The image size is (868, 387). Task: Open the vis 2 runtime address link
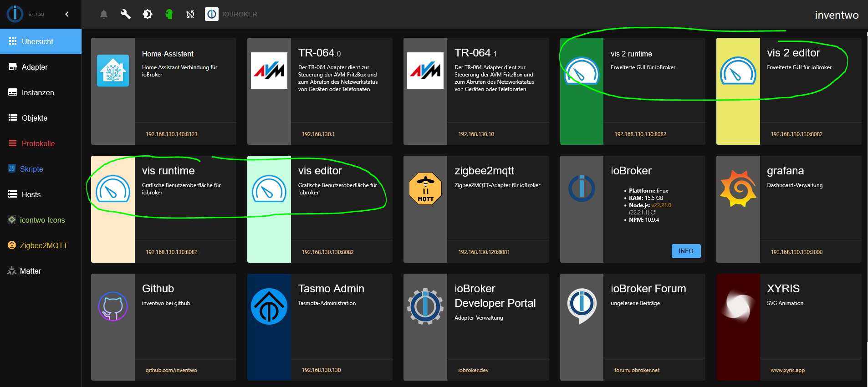click(640, 134)
